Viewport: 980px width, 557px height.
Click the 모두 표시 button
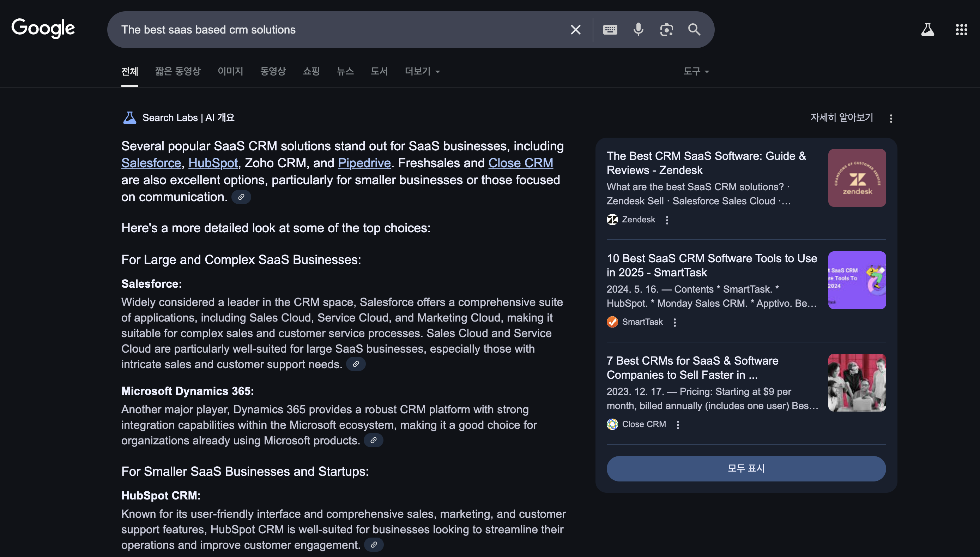[746, 469]
